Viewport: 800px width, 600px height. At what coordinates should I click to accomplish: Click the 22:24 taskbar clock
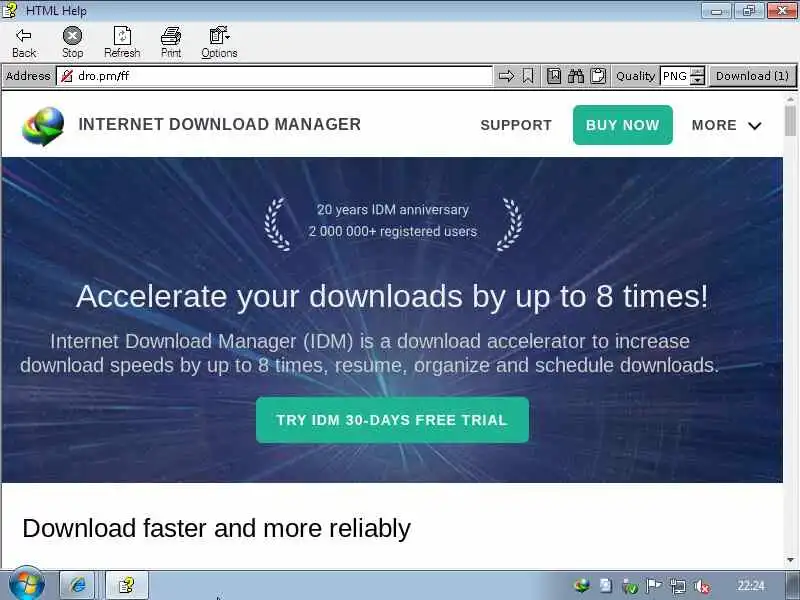(x=751, y=586)
